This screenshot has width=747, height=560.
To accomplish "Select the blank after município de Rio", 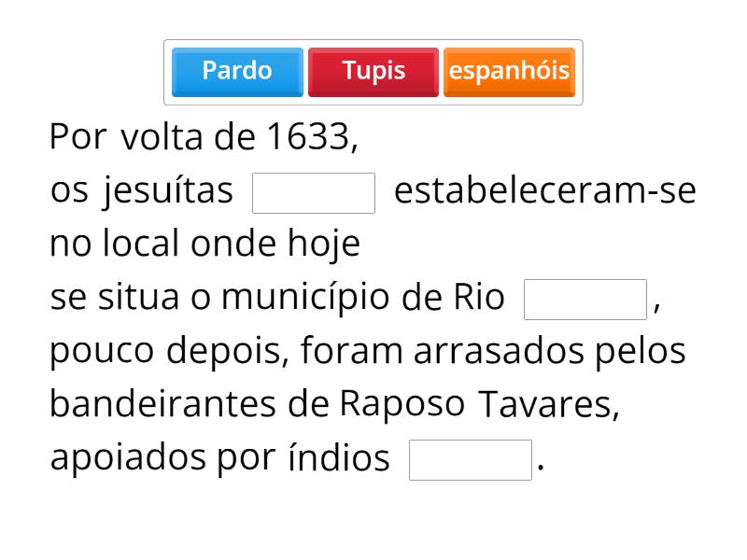I will [x=585, y=300].
